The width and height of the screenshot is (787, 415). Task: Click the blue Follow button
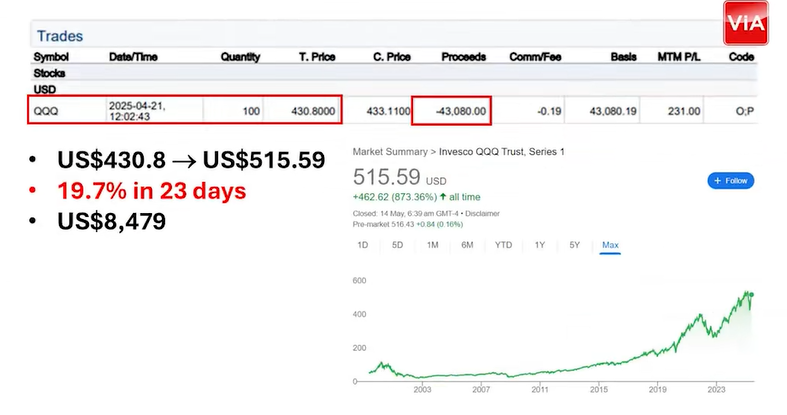click(730, 181)
